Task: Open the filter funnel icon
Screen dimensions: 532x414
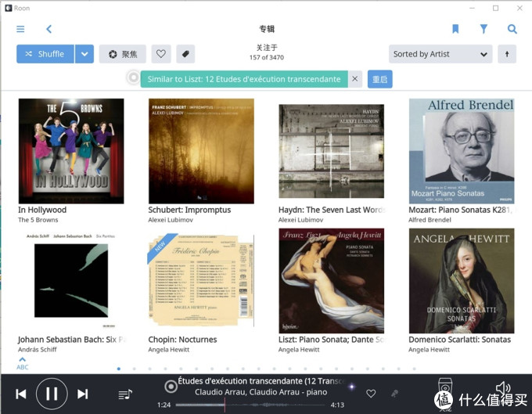Action: pos(483,29)
